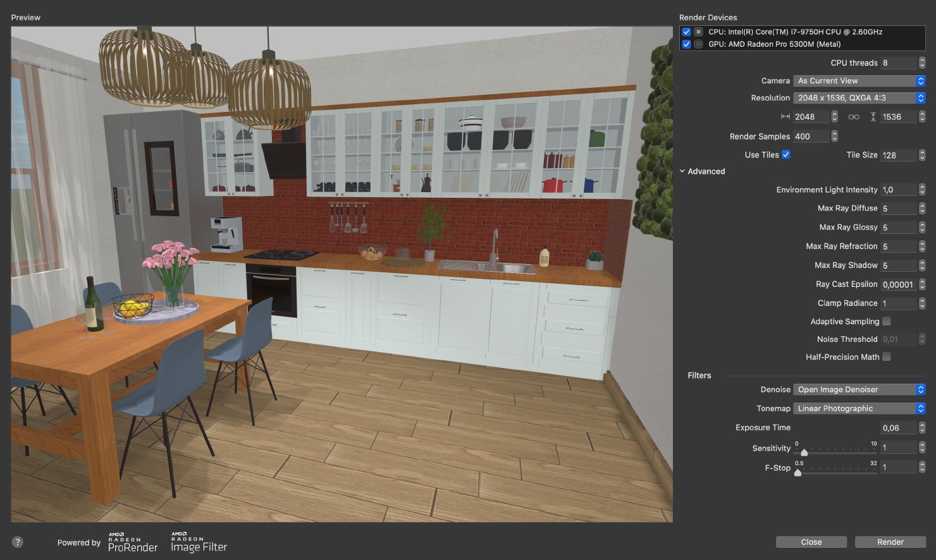Disable the Use Tiles checkbox
Screen dimensions: 936x560
[x=785, y=154]
